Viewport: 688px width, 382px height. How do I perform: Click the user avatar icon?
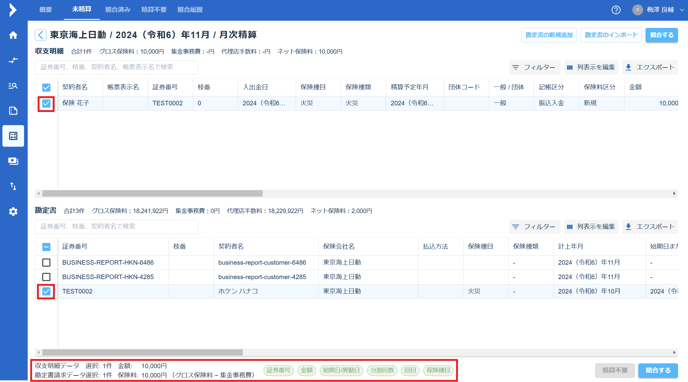coord(638,10)
